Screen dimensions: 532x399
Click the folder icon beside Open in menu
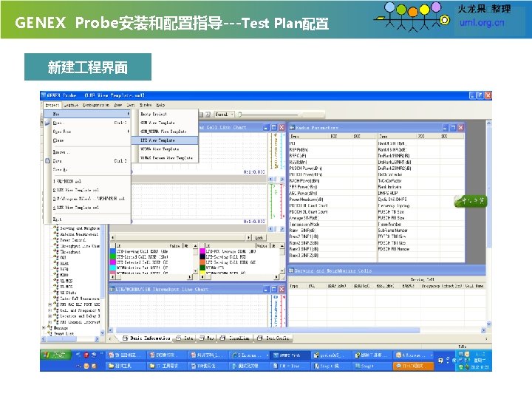coord(47,123)
